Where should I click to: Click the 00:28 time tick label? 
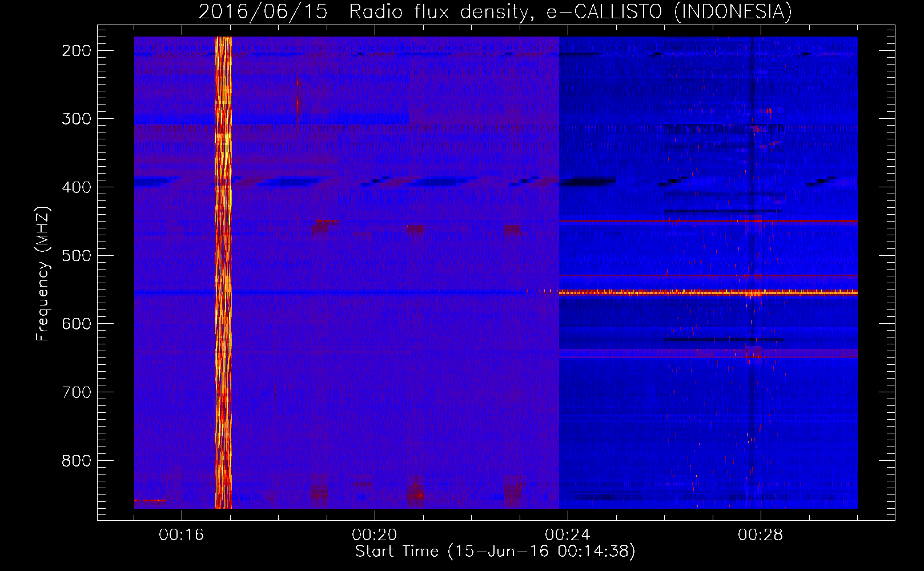[761, 535]
